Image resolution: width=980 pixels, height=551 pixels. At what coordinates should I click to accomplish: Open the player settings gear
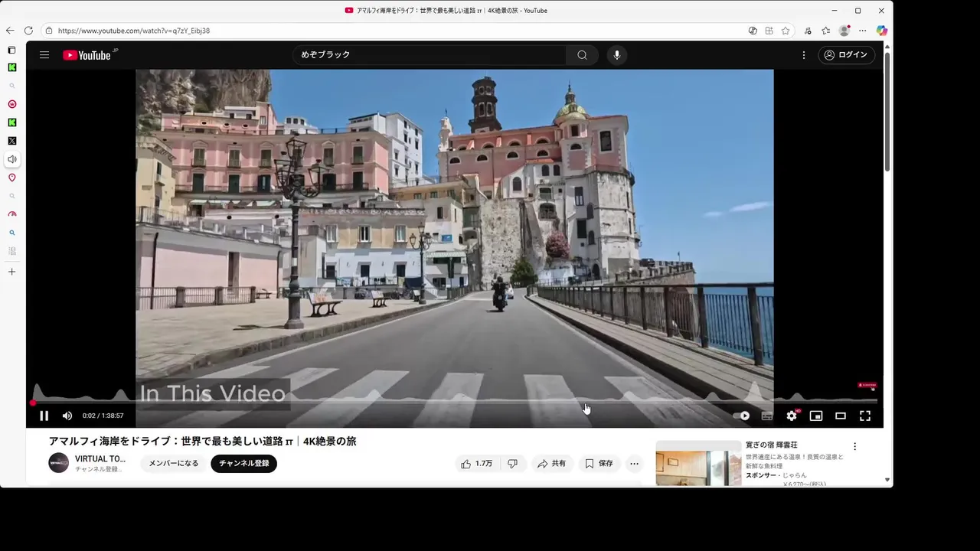pyautogui.click(x=792, y=416)
